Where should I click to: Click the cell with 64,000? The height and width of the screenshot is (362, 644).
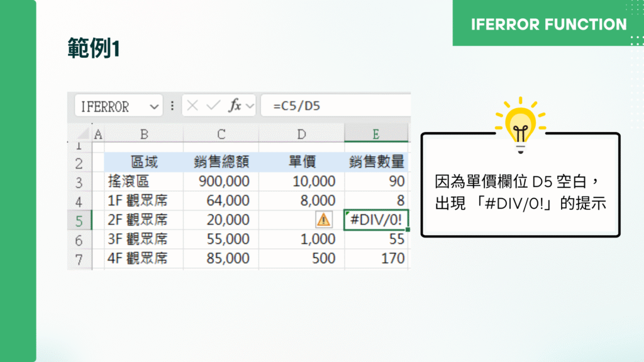tap(221, 200)
